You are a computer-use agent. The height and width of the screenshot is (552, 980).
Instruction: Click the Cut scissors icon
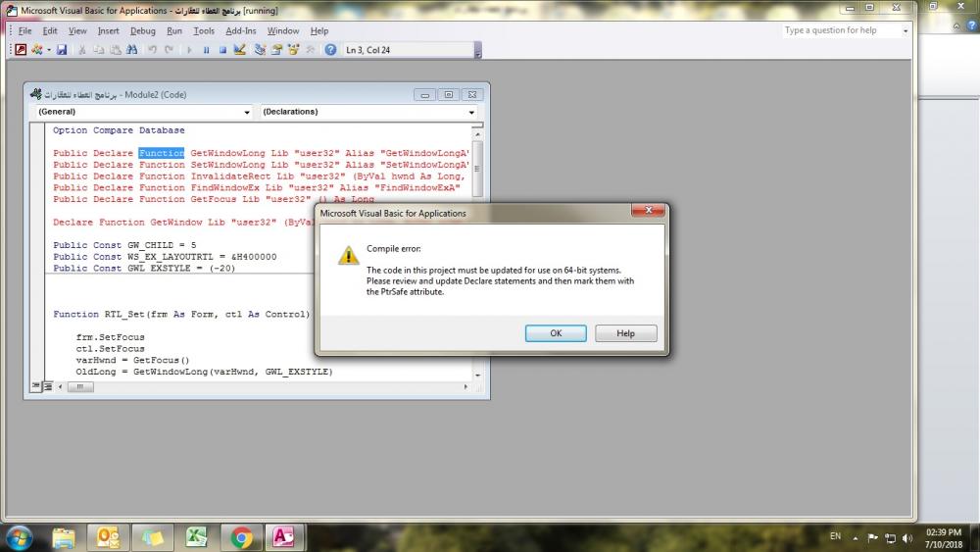pos(82,49)
